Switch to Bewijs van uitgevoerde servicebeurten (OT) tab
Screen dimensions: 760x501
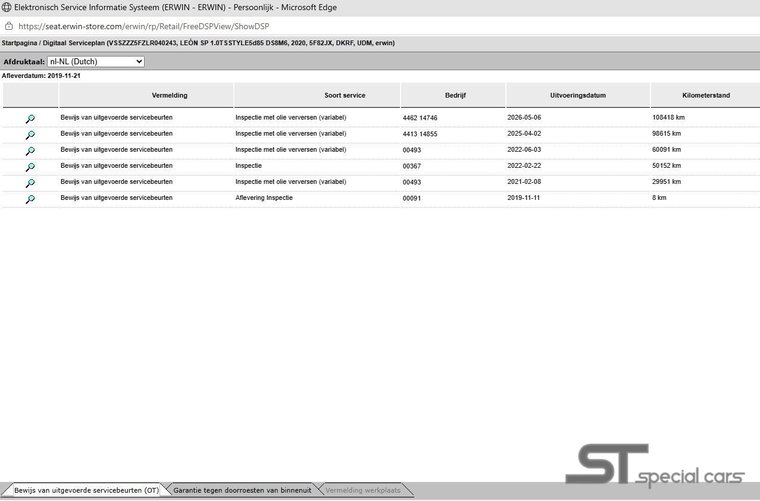(x=86, y=490)
